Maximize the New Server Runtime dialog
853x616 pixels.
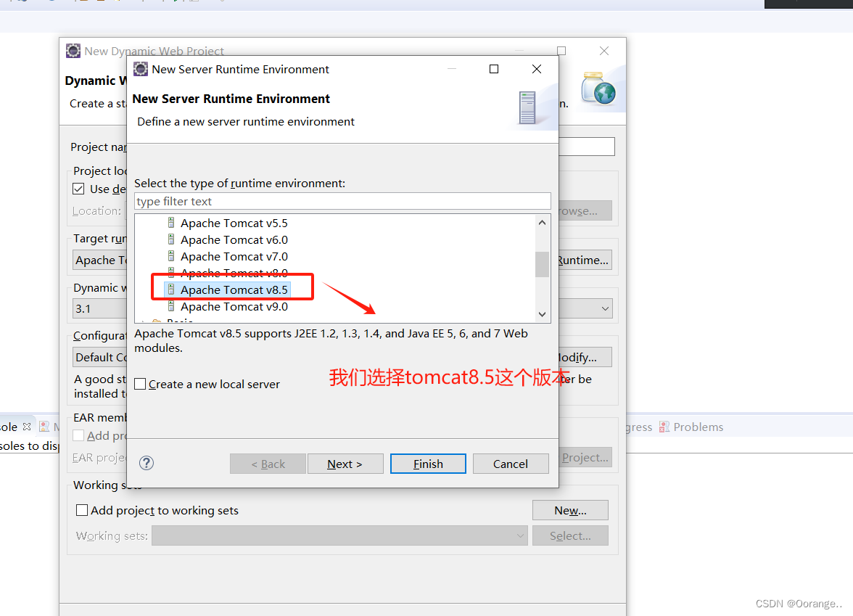(x=494, y=69)
